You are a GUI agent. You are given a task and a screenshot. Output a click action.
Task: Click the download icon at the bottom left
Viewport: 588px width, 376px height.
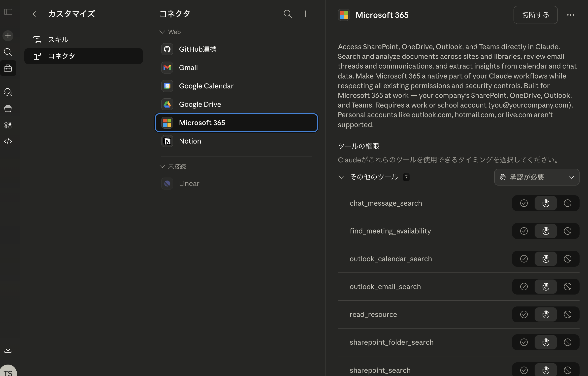pyautogui.click(x=8, y=349)
